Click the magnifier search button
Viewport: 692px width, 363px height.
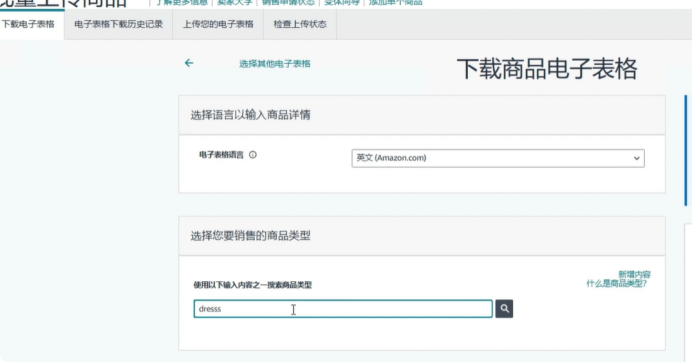click(x=504, y=309)
